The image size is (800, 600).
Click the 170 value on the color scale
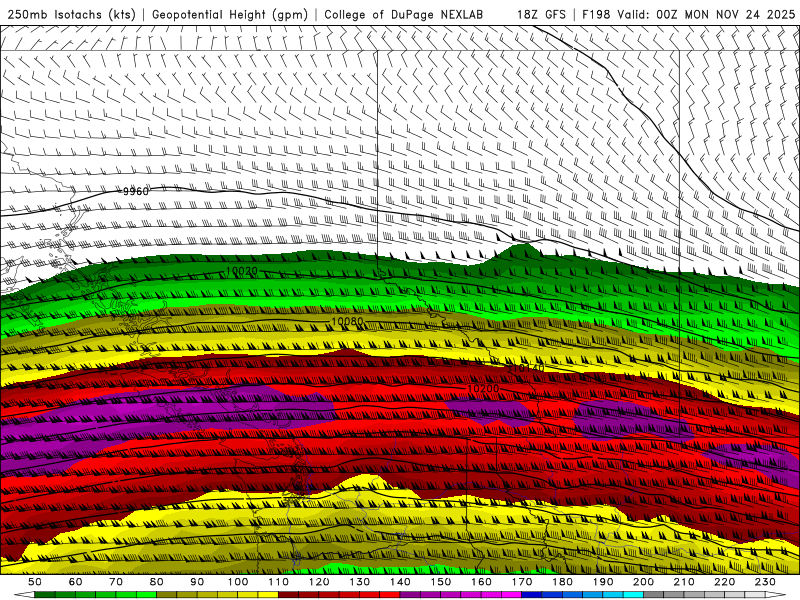click(x=522, y=582)
